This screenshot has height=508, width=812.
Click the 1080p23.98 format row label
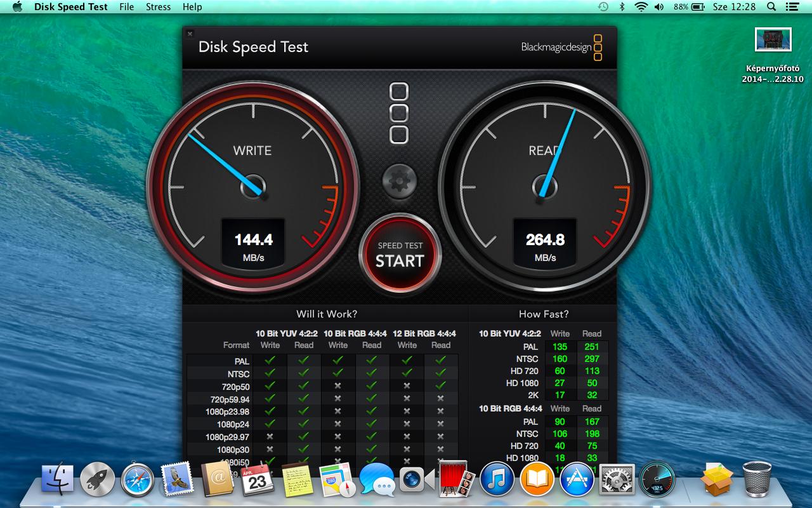click(x=228, y=411)
